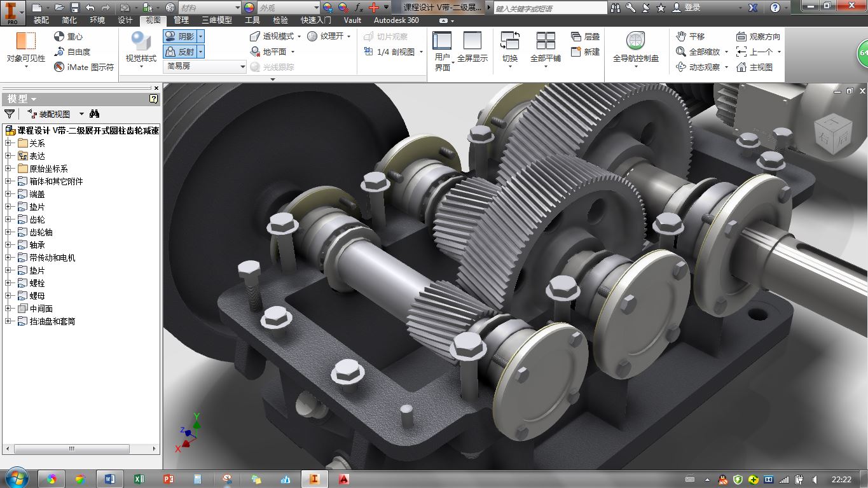Click the 层叠 cascade windows icon

point(585,36)
